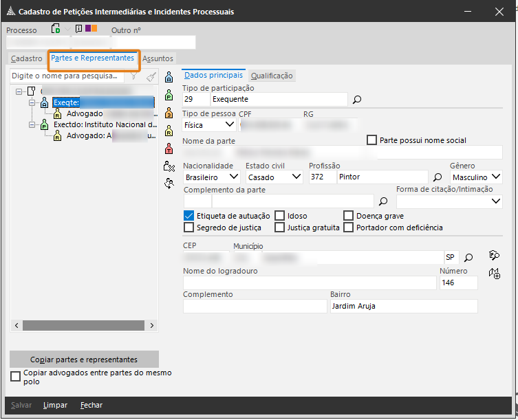Check Copiar advogados entre partes do mesmo polo
This screenshot has width=518, height=420.
pos(16,377)
